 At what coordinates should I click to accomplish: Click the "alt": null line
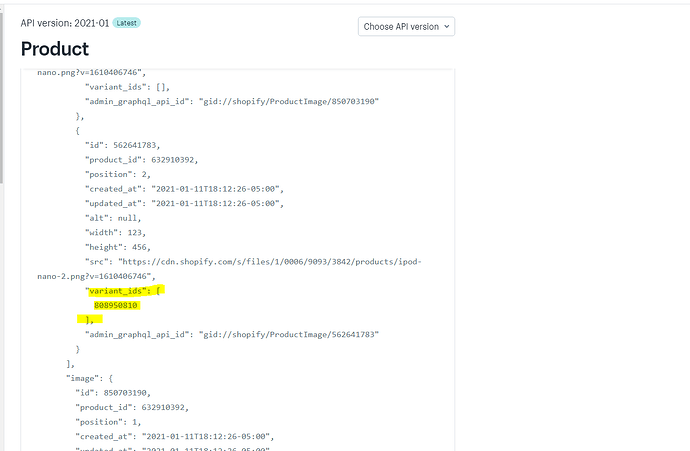113,218
